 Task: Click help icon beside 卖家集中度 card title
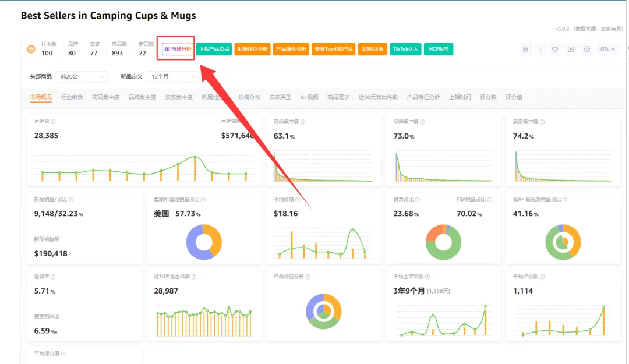(x=542, y=122)
